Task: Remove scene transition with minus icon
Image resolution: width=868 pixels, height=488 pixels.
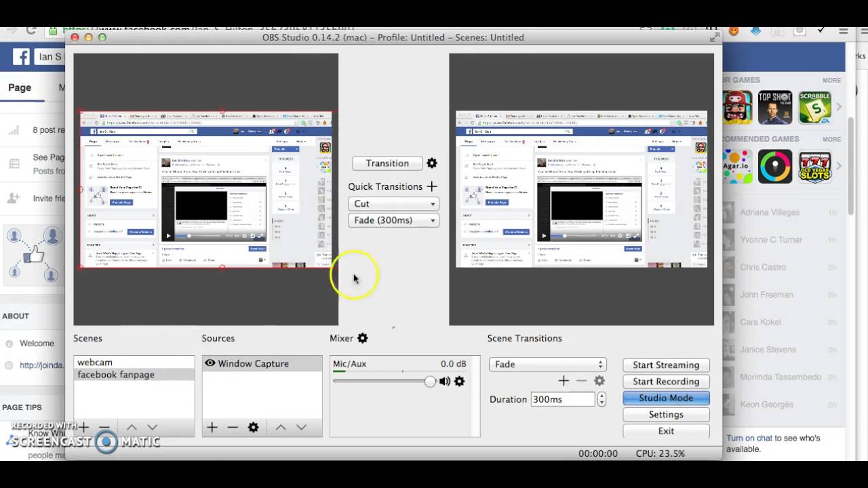Action: point(581,381)
